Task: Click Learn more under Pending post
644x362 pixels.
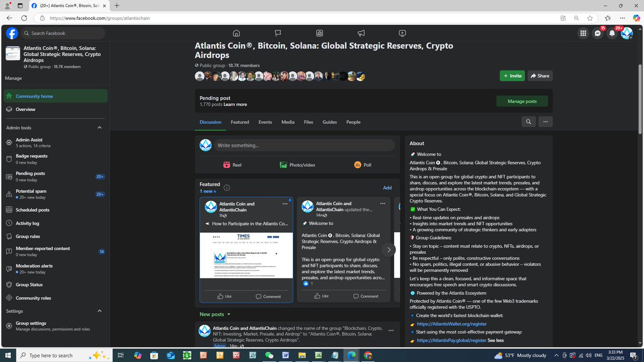Action: click(235, 105)
